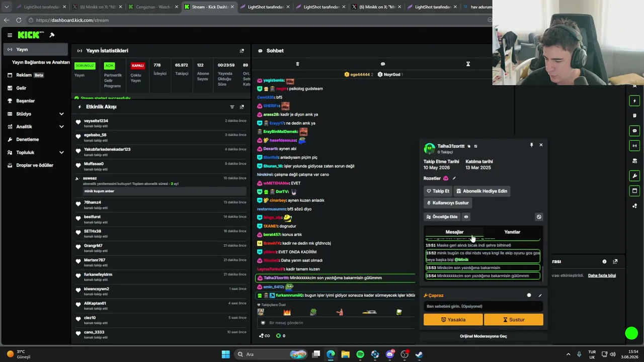Image resolution: width=644 pixels, height=362 pixels.
Task: Click the chat bubble icon in Sohbet toolbar
Action: pyautogui.click(x=383, y=64)
